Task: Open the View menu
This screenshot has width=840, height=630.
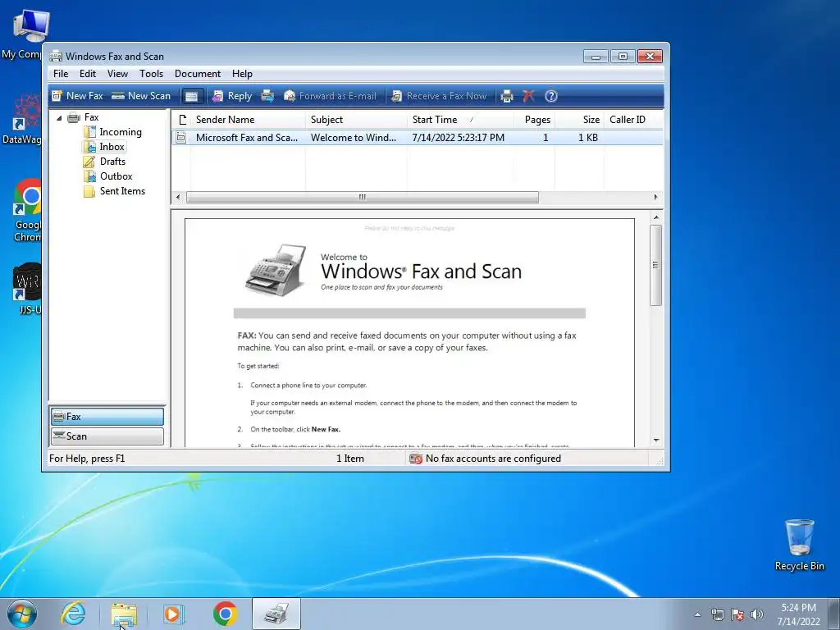Action: point(117,73)
